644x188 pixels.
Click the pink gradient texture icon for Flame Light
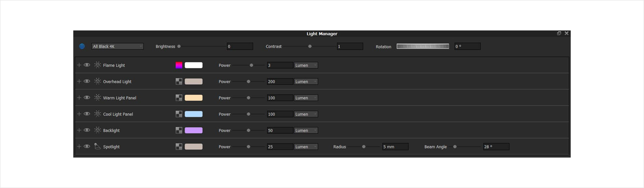pyautogui.click(x=179, y=65)
